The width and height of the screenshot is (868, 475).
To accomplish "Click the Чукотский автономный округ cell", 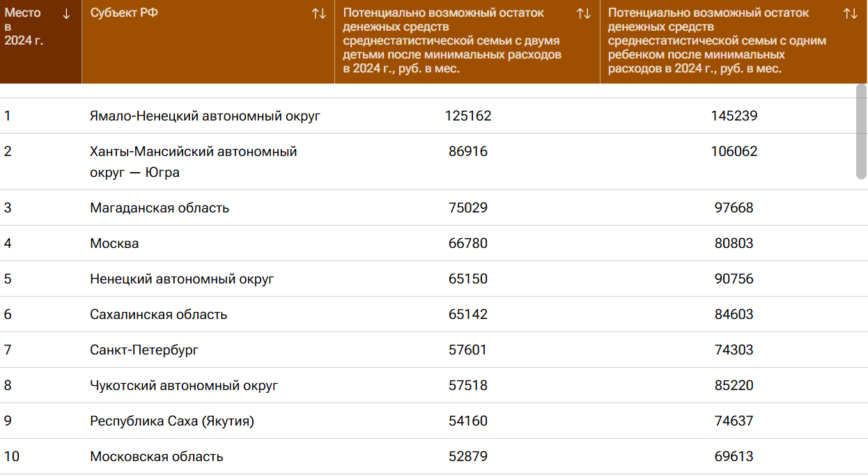I will 184,386.
